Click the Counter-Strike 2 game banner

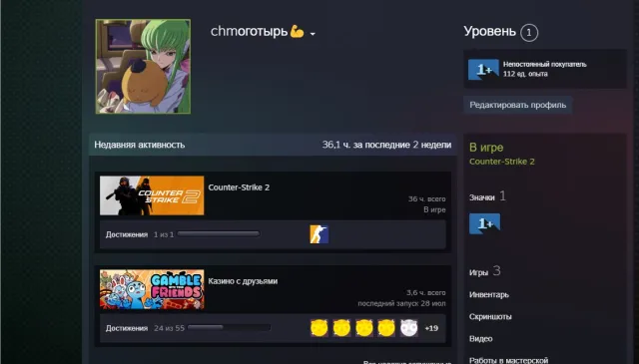tap(152, 195)
